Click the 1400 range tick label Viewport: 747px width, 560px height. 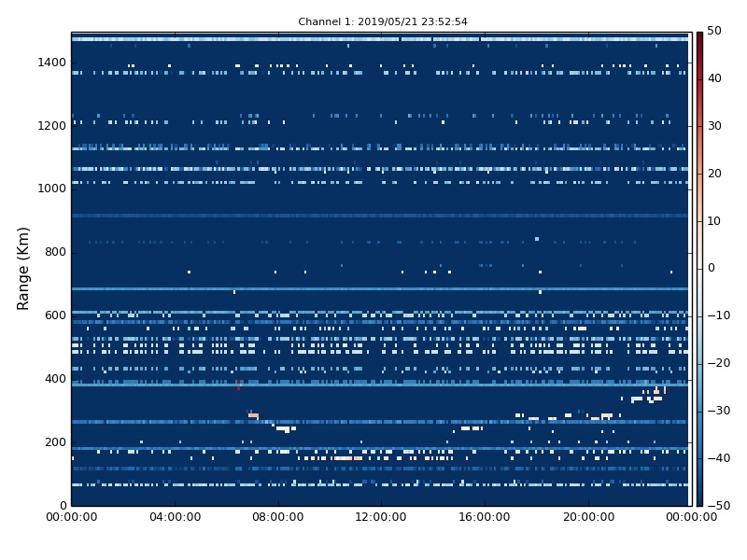click(x=52, y=63)
